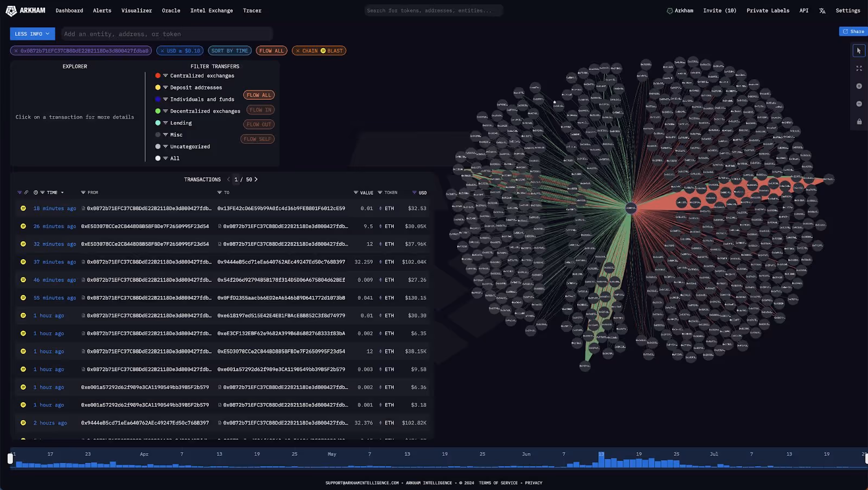
Task: Click the ETH token icon on the $32.53 row
Action: pyautogui.click(x=381, y=209)
